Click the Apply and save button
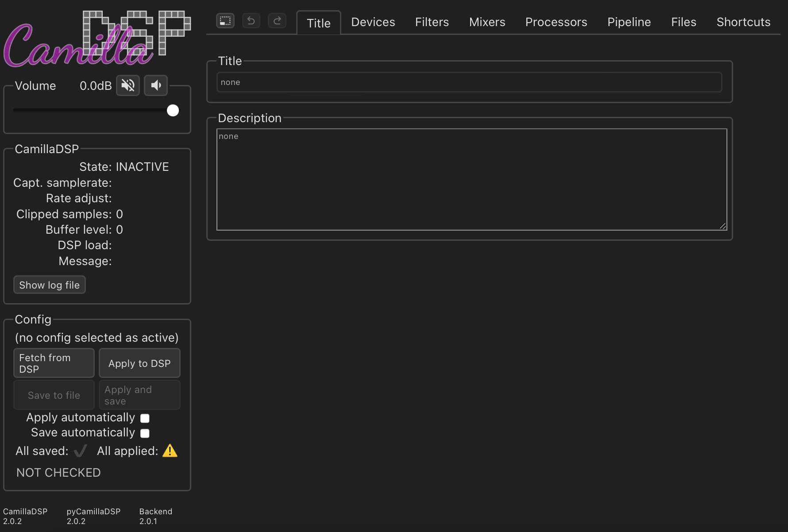The height and width of the screenshot is (532, 788). (x=139, y=395)
